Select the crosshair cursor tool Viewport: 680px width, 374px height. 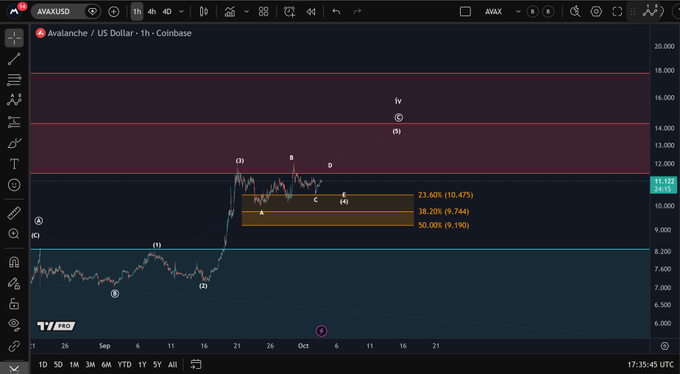pyautogui.click(x=14, y=38)
